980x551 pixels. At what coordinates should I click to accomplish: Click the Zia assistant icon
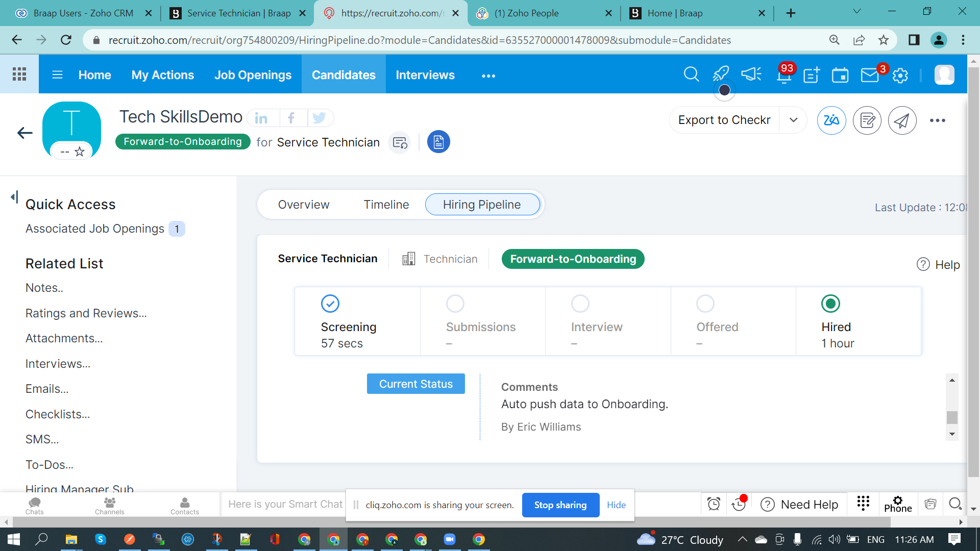tap(831, 120)
